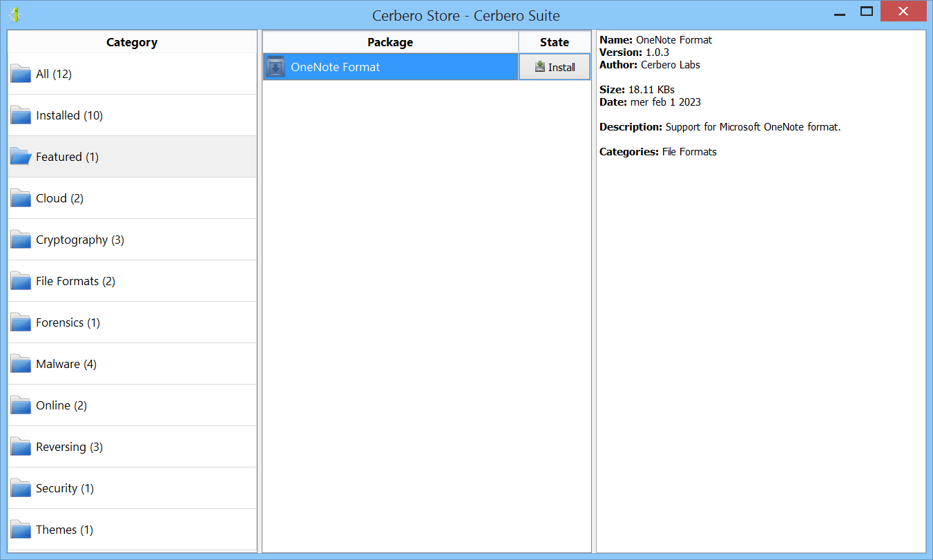Select the OneNote Format package row
The width and height of the screenshot is (933, 560).
pos(390,67)
